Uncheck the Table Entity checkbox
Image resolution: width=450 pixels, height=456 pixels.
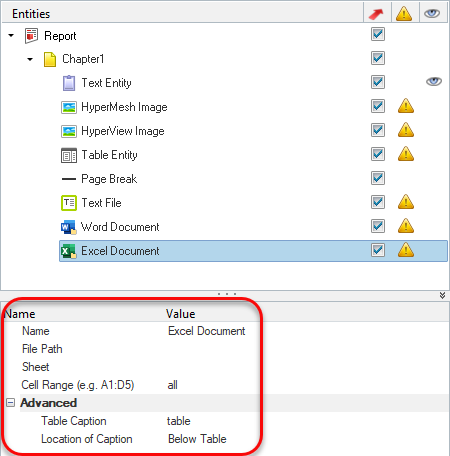click(378, 154)
